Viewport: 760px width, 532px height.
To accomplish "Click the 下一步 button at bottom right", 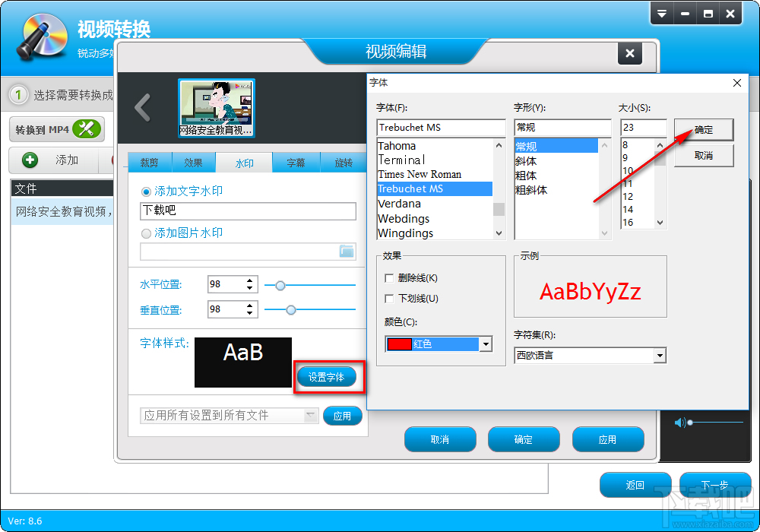I will [714, 485].
